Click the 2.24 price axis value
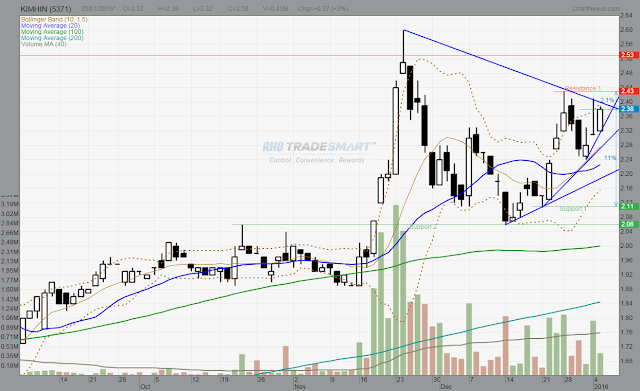Viewport: 640px width, 391px height. click(x=627, y=159)
